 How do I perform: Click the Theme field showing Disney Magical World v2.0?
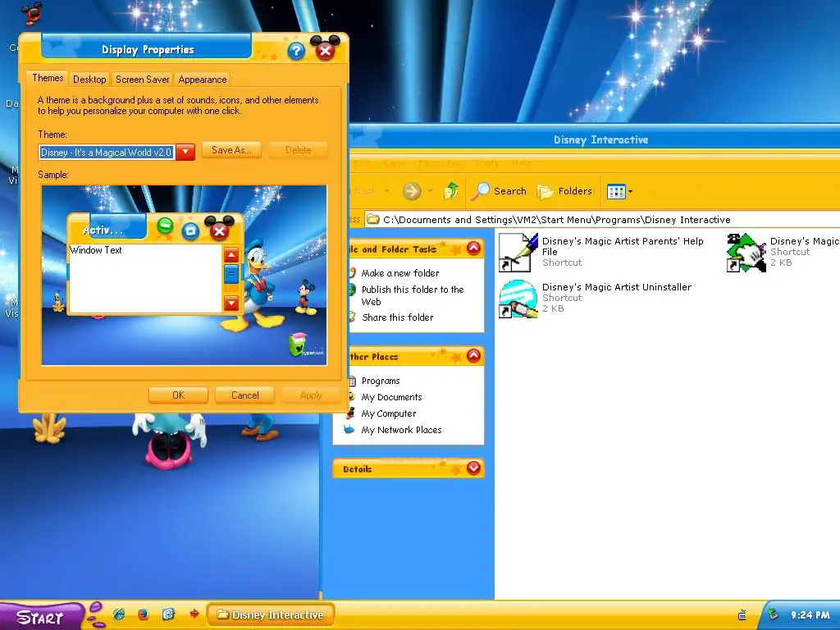coord(107,152)
